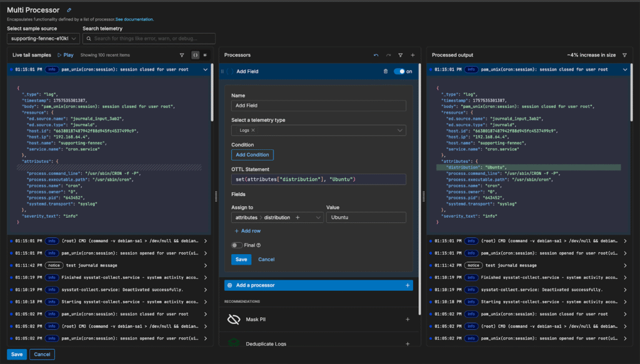Click the undo arrow in Processors header
640x364 pixels.
376,55
